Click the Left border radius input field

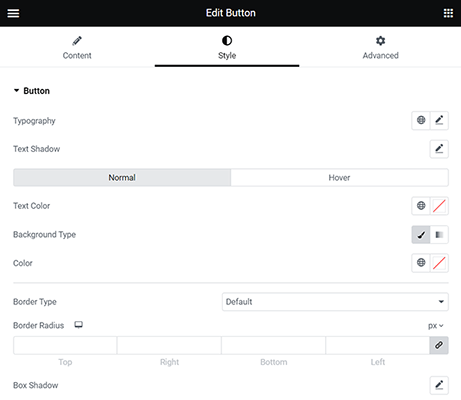pyautogui.click(x=377, y=345)
